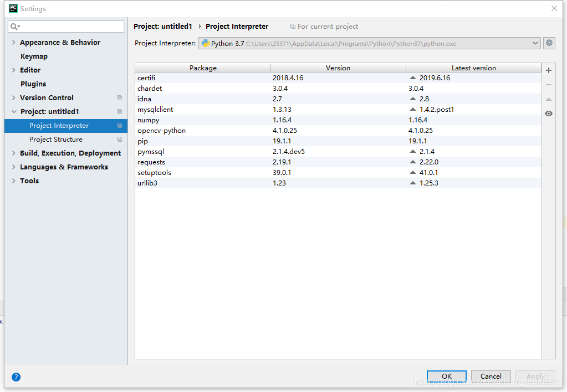This screenshot has width=567, height=392.
Task: Click the upgrade package arrow icon
Action: [549, 99]
